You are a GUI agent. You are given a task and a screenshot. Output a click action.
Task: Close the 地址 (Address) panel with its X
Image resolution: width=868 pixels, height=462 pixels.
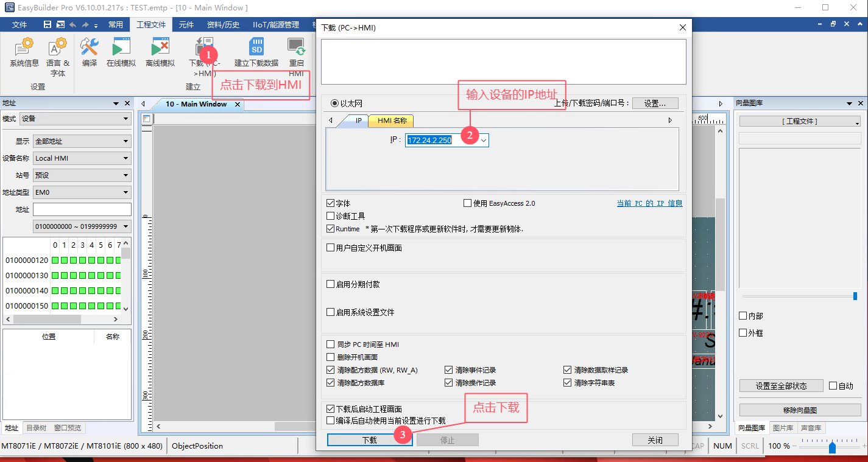[x=127, y=103]
